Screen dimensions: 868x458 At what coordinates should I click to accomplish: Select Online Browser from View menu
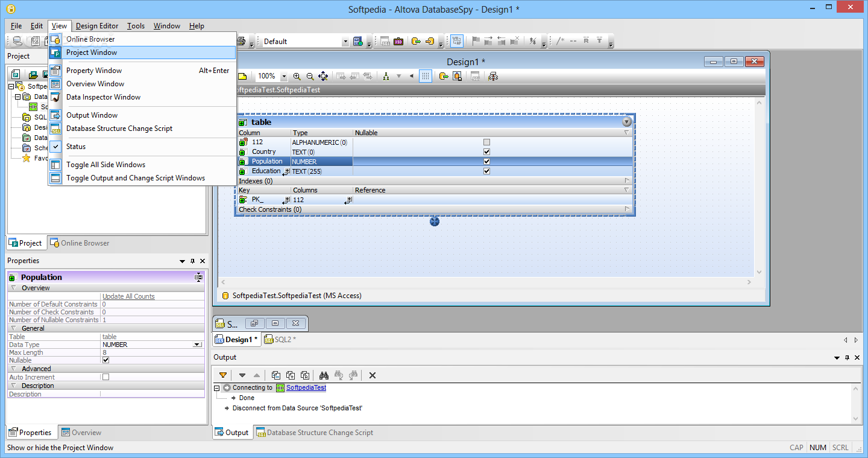click(x=142, y=39)
